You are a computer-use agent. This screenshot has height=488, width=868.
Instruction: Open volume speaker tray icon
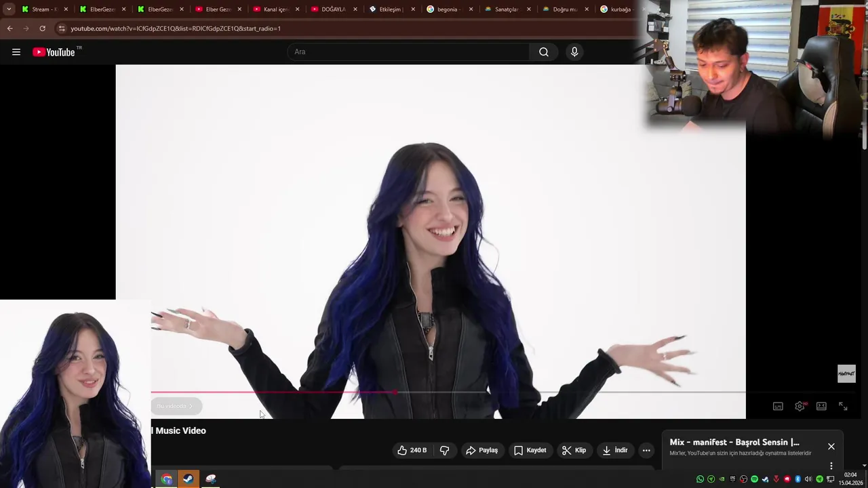tap(808, 479)
